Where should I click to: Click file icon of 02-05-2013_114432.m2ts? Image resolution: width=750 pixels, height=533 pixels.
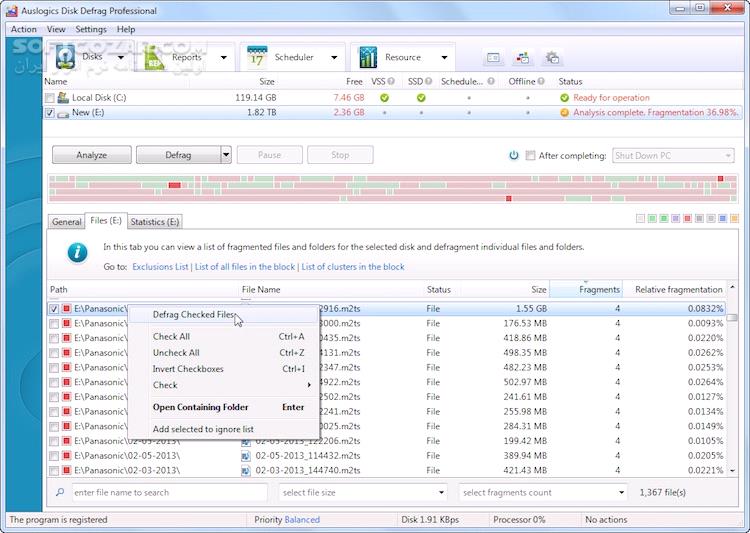pyautogui.click(x=245, y=456)
